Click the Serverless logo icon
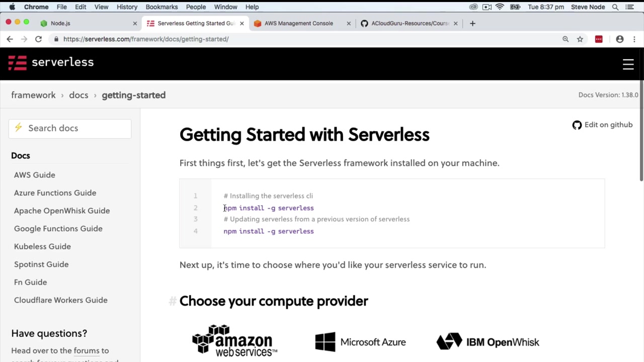Screen dimensions: 644x362 click(17, 63)
